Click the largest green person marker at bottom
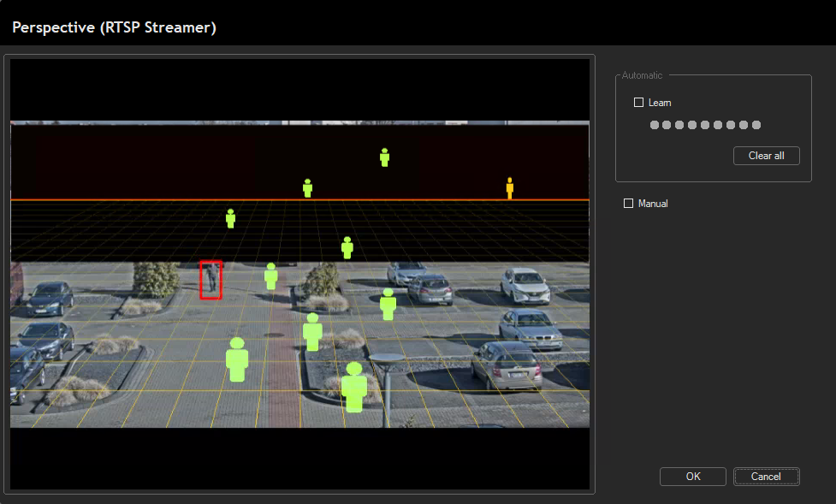 [x=354, y=387]
